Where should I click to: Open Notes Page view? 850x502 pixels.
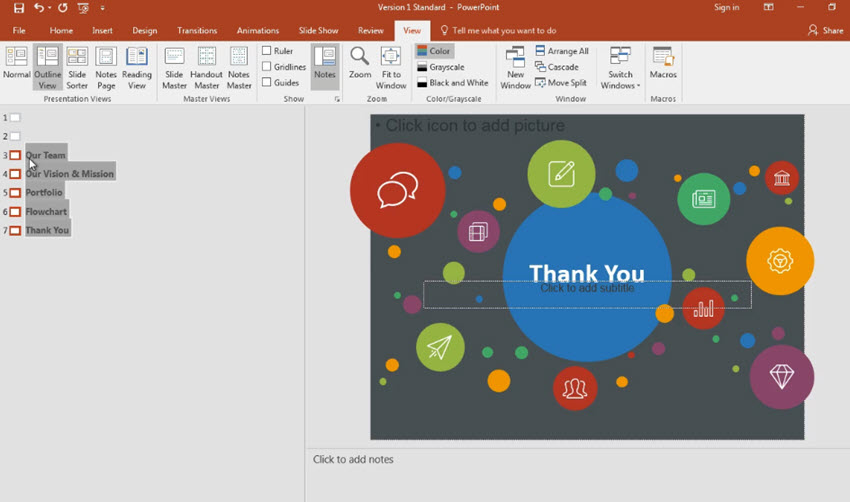click(x=106, y=67)
